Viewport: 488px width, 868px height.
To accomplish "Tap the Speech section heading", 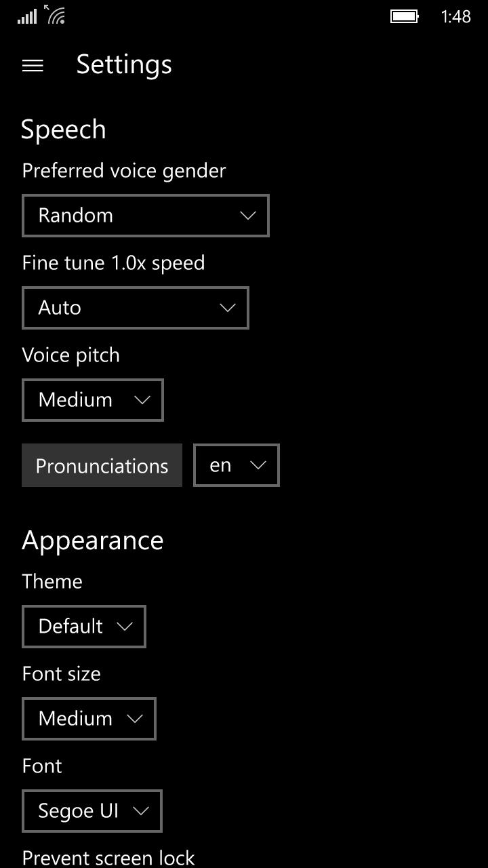I will [x=64, y=129].
